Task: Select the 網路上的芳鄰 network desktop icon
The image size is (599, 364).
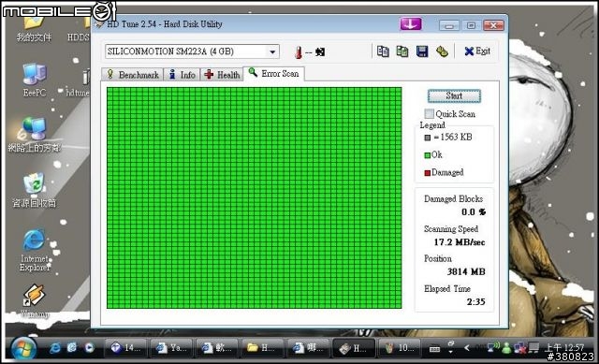Action: (x=34, y=135)
